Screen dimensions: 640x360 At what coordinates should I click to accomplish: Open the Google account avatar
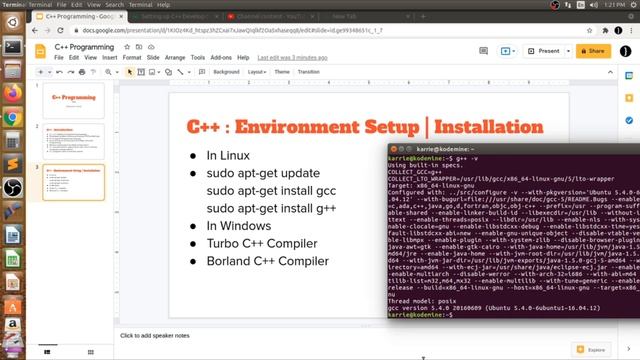pos(625,51)
